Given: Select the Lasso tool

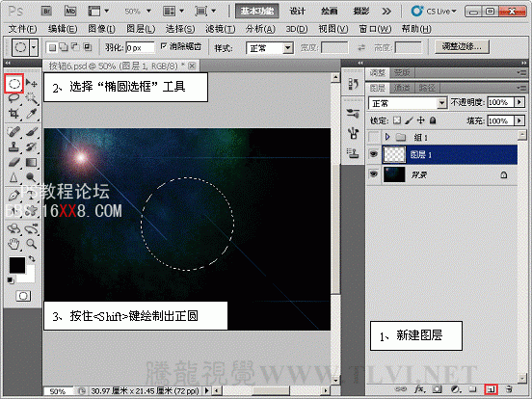Looking at the screenshot, I should pos(13,98).
